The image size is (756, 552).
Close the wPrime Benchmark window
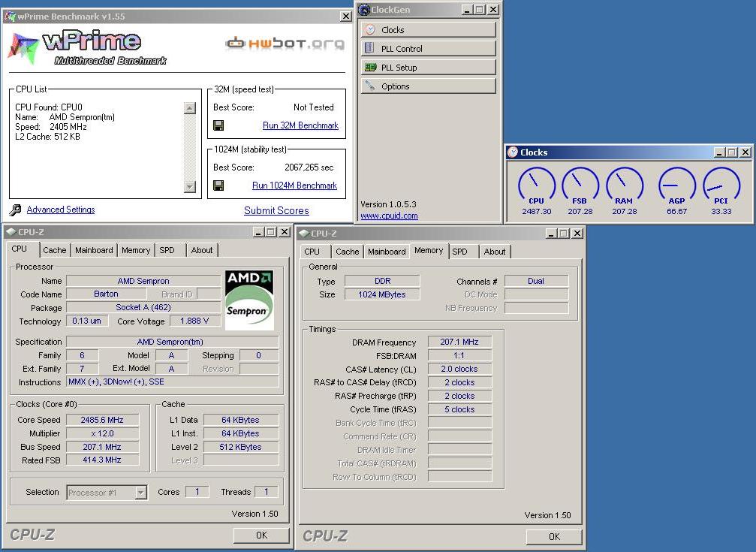[x=345, y=17]
